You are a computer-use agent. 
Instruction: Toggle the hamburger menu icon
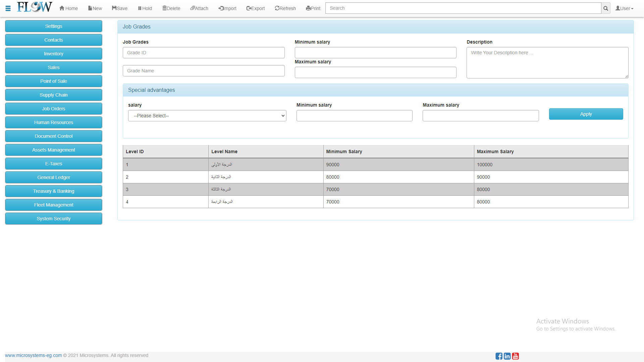[8, 8]
